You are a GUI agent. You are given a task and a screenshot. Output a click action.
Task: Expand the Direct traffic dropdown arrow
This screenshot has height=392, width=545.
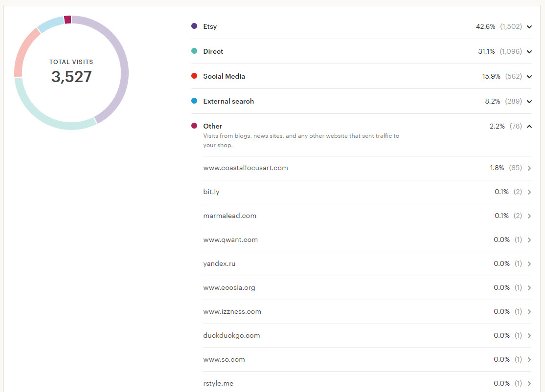click(529, 52)
